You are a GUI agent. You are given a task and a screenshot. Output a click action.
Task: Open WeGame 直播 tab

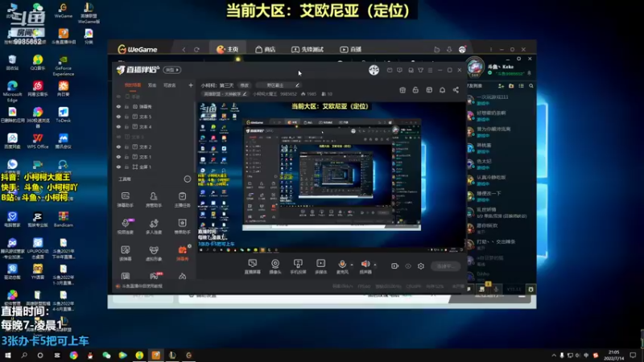350,49
